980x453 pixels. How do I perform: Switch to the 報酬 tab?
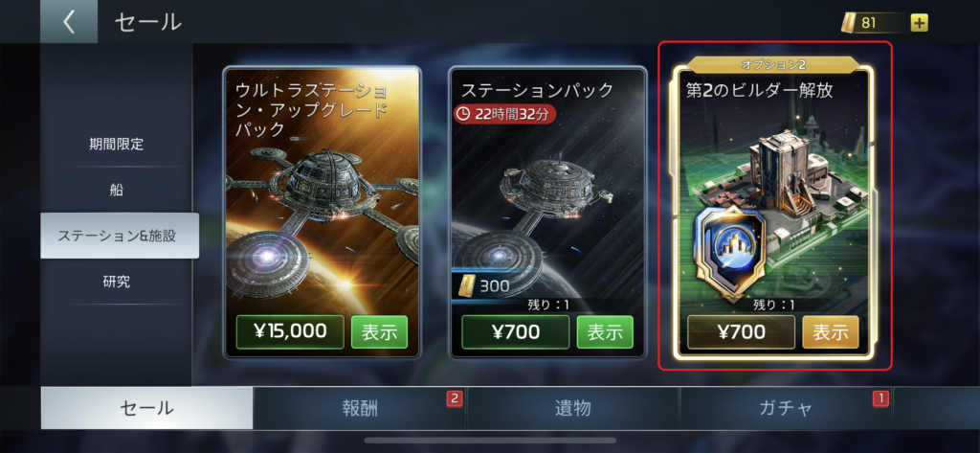[360, 408]
